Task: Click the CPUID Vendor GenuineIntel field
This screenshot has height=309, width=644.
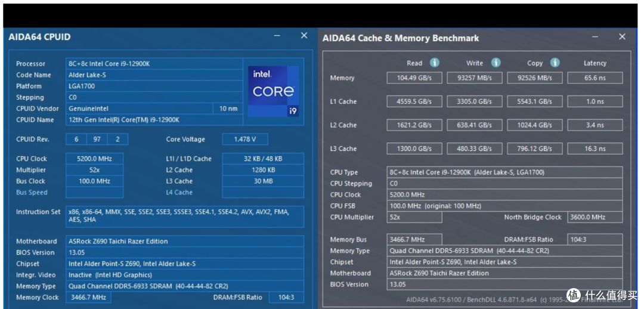Action: click(x=139, y=109)
